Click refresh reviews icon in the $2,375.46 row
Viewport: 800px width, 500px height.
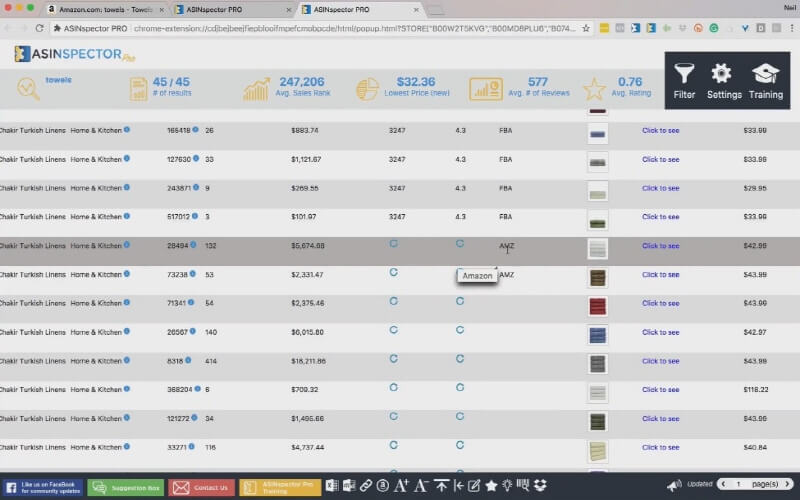click(393, 301)
